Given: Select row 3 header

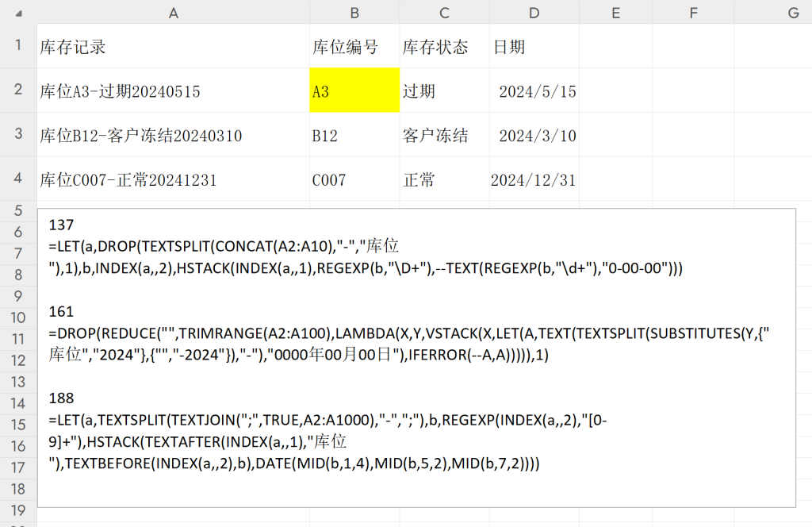Looking at the screenshot, I should click(18, 134).
